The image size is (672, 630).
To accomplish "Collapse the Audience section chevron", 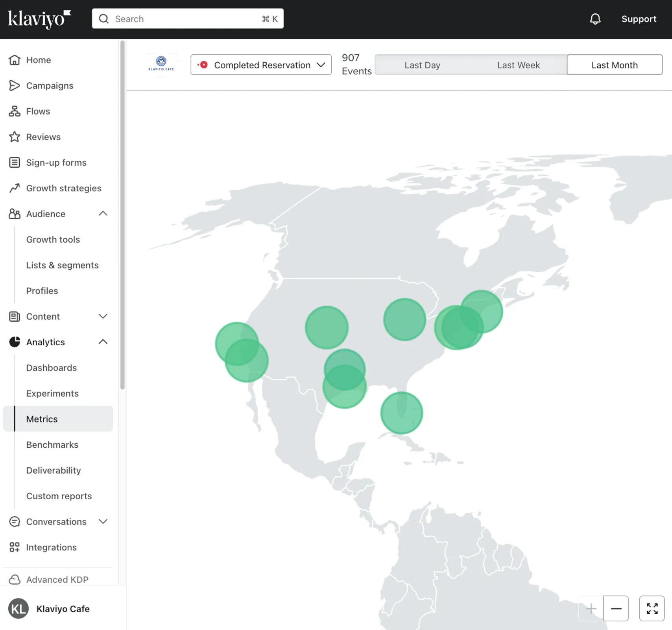I will click(103, 213).
